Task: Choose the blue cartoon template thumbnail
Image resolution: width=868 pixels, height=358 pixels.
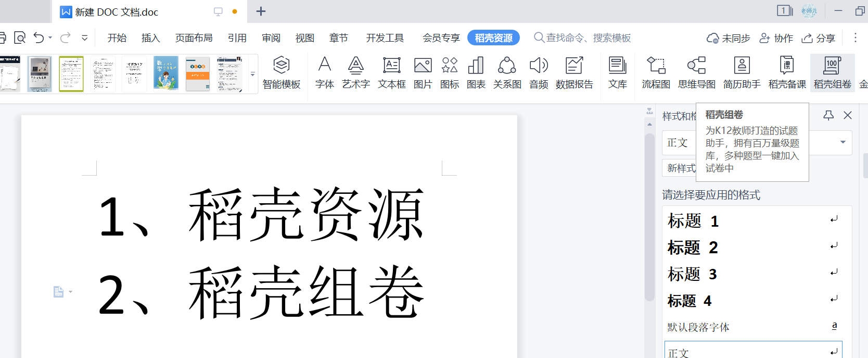Action: (166, 73)
